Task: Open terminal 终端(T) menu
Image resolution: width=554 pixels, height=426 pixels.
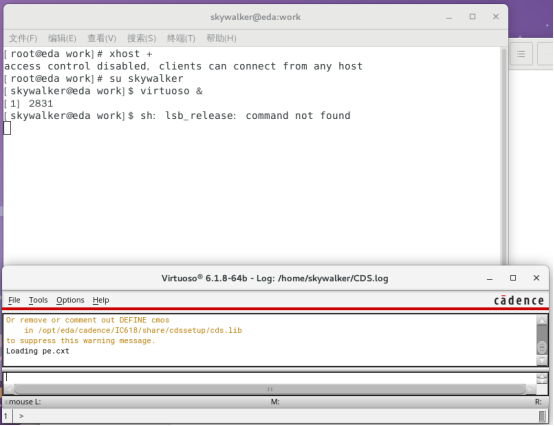Action: [181, 38]
